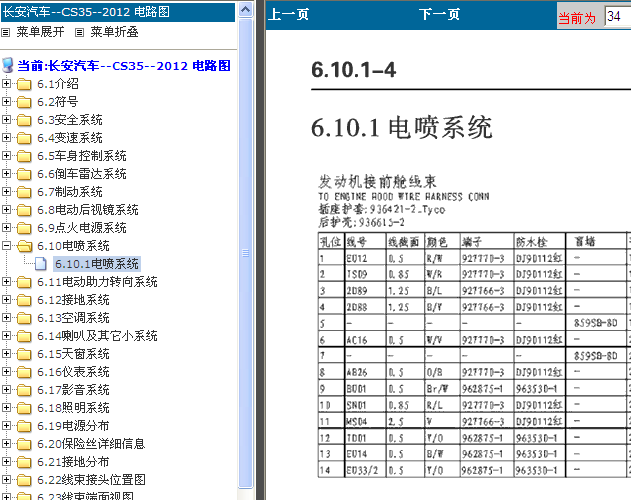Screen dimensions: 631x500
Task: Collapse the 6.10电喷系统 tree node
Action: click(6, 246)
